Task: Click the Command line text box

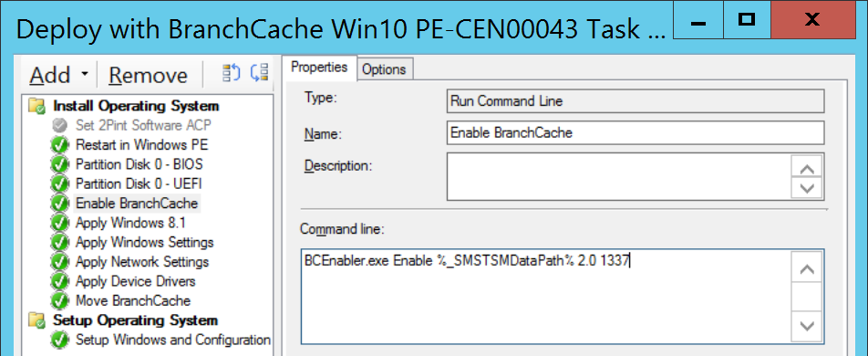Action: tap(546, 297)
